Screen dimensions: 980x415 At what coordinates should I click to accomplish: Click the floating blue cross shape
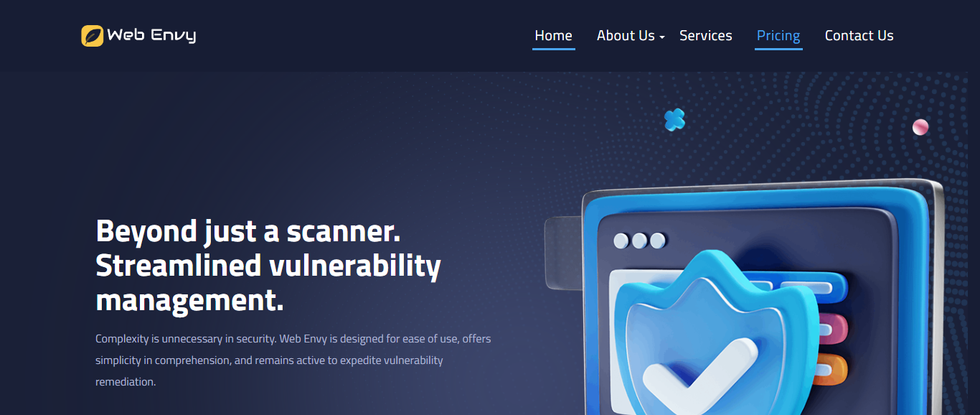point(674,120)
